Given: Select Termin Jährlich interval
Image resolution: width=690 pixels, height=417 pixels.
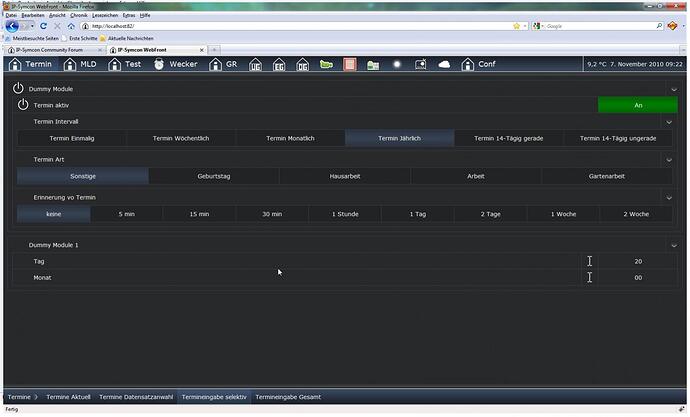Looking at the screenshot, I should [x=400, y=138].
